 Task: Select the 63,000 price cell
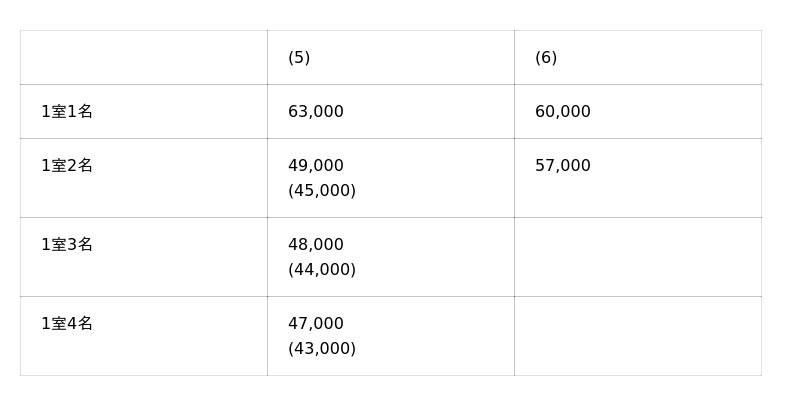(x=316, y=112)
